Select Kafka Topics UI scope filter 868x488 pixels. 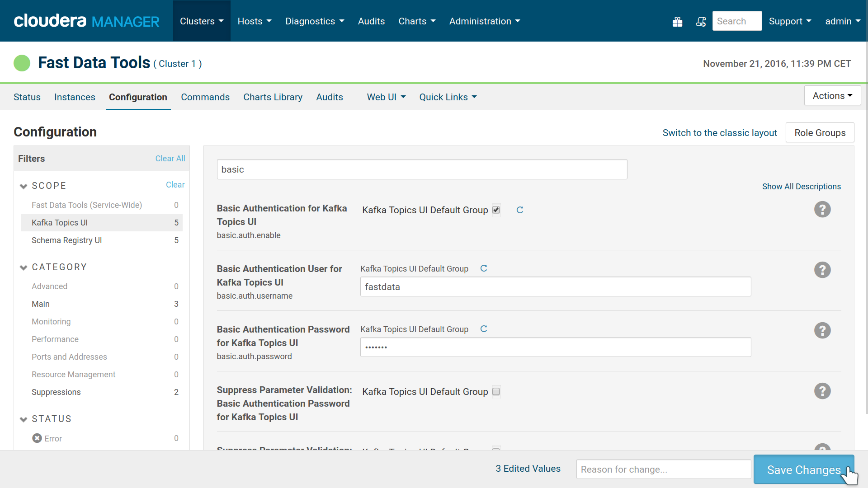click(102, 223)
